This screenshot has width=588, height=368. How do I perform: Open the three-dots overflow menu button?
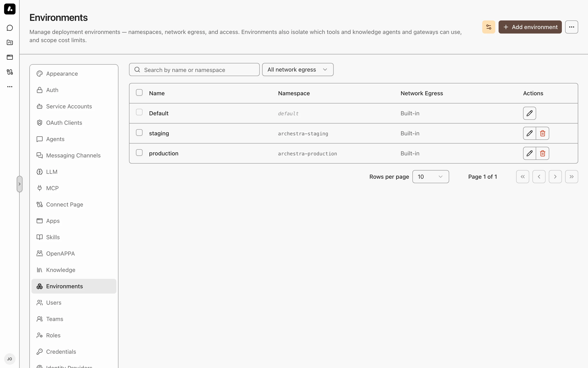[x=571, y=27]
